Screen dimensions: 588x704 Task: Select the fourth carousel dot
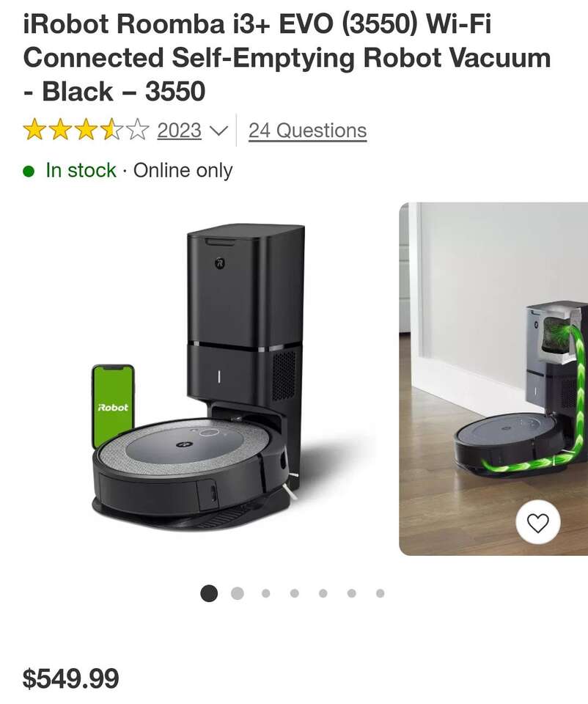click(x=295, y=593)
